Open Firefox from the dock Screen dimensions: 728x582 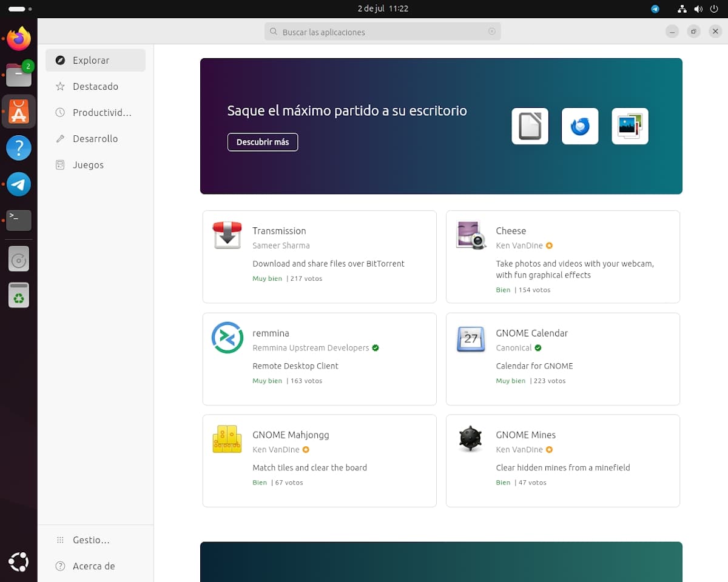(x=19, y=39)
